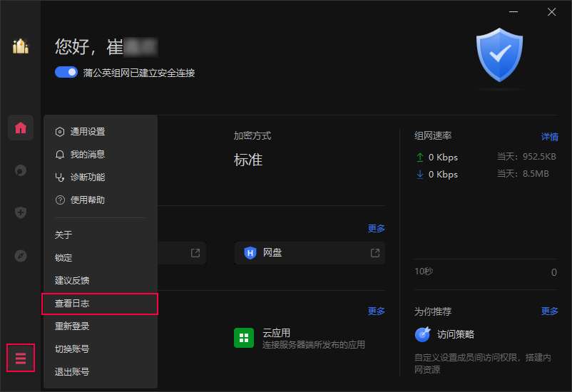The height and width of the screenshot is (392, 572).
Task: Click the 组网速率 heading
Action: click(x=433, y=136)
